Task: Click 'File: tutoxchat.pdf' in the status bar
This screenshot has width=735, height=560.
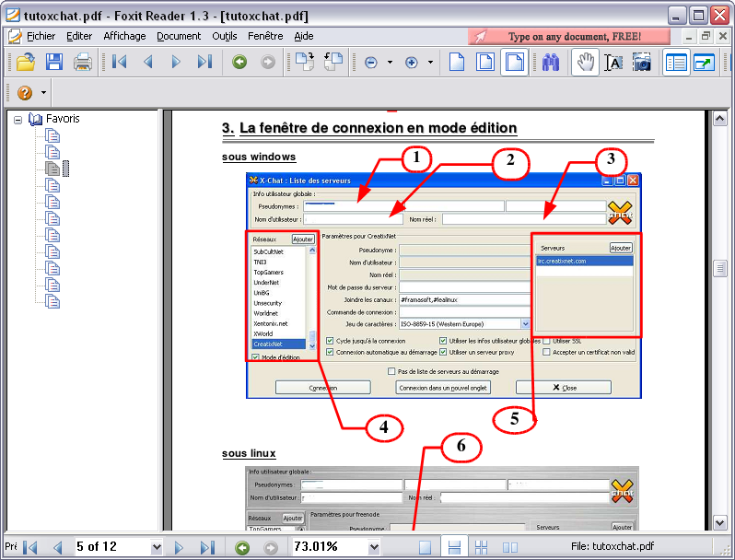Action: tap(612, 546)
